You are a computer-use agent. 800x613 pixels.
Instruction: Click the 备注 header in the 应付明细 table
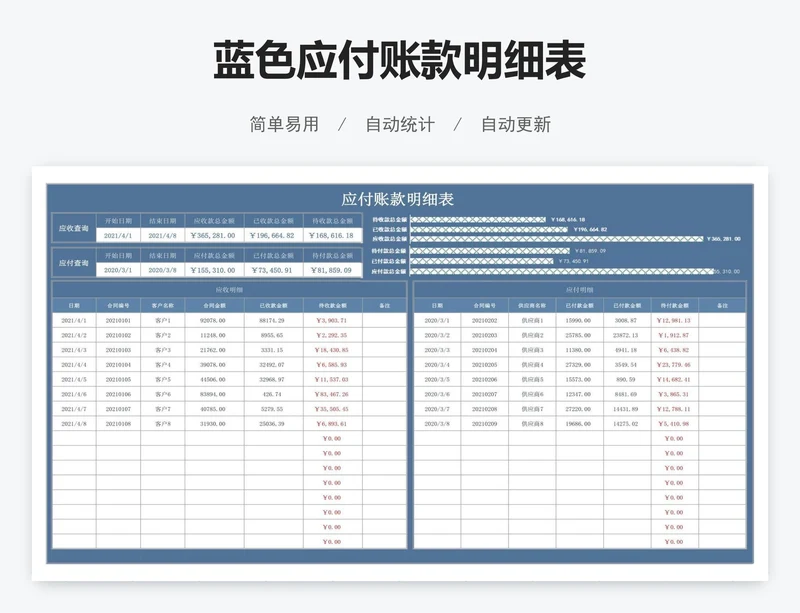pos(722,305)
